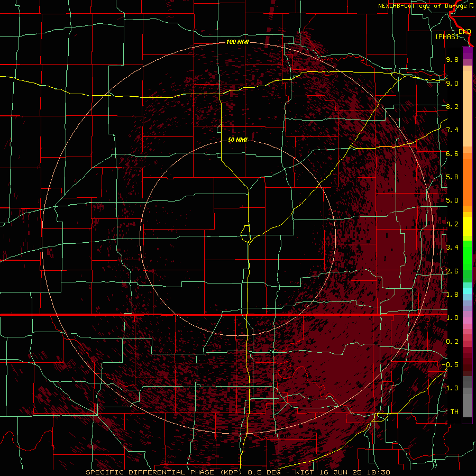Image resolution: width=476 pixels, height=476 pixels.
Task: Click the "DKD" label above the legend
Action: [x=464, y=31]
